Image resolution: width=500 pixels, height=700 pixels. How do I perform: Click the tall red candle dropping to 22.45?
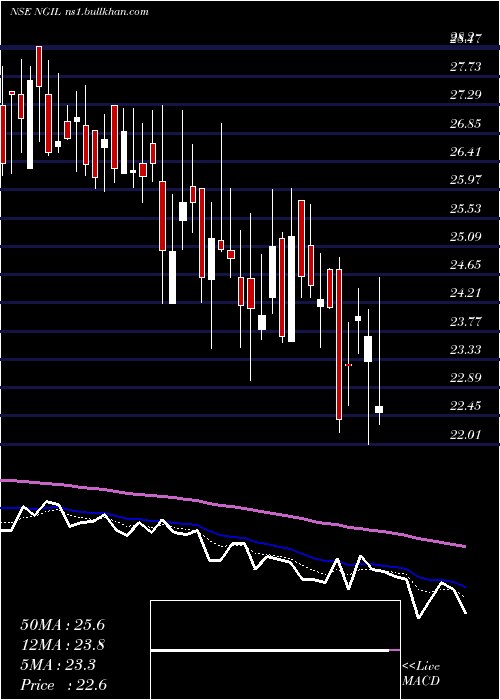click(339, 344)
